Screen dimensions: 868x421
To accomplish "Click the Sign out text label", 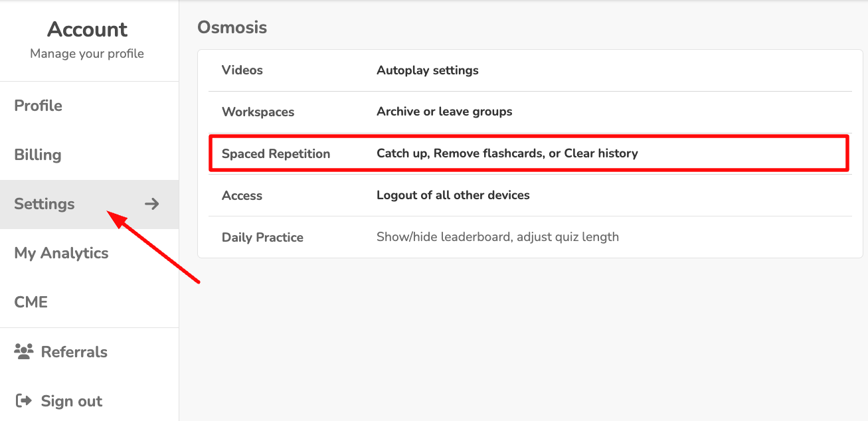I will [72, 401].
